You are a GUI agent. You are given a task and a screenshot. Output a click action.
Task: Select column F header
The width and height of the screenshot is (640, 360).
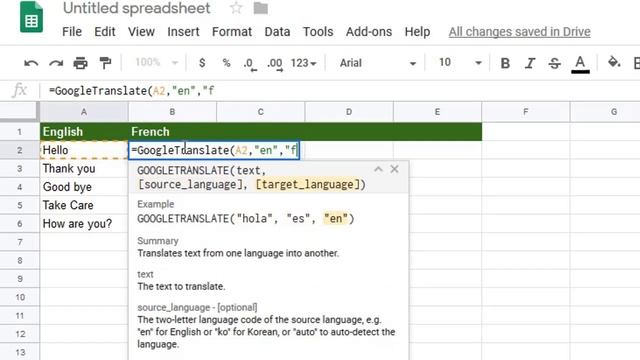tap(526, 112)
